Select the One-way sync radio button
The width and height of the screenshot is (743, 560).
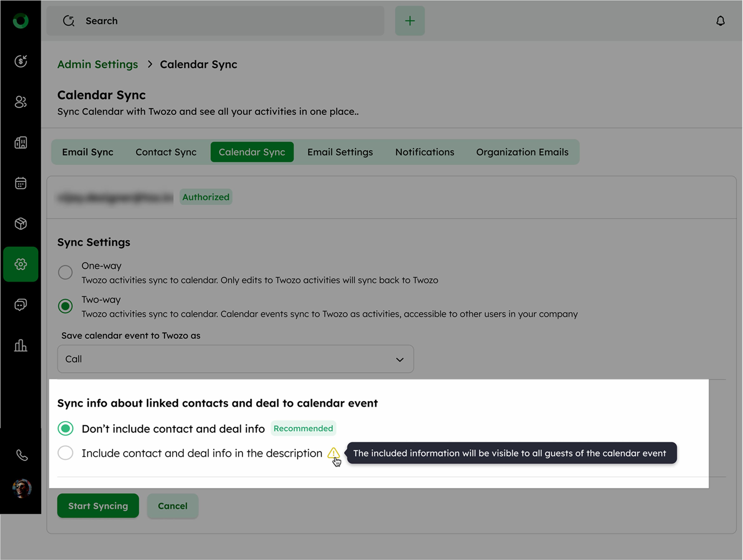65,272
